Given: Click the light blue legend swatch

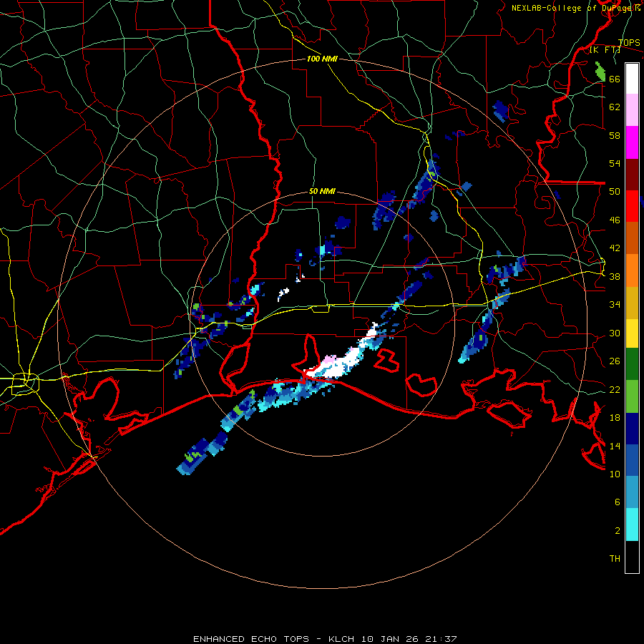Looking at the screenshot, I should (x=632, y=492).
